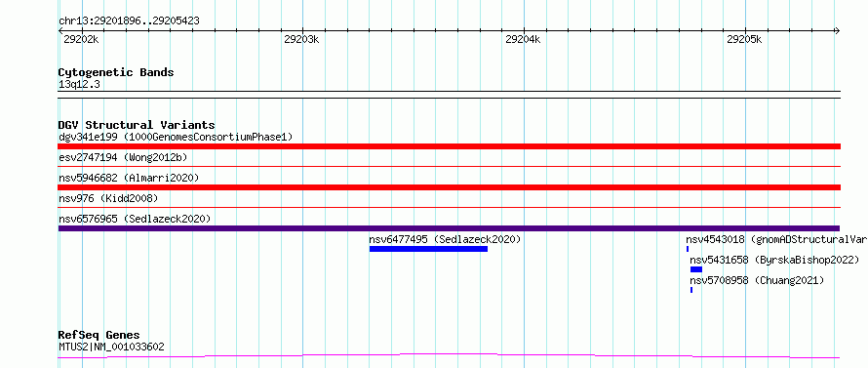Image resolution: width=868 pixels, height=368 pixels.
Task: Click the 13q12.3 cytogenetic band bar
Action: point(449,95)
